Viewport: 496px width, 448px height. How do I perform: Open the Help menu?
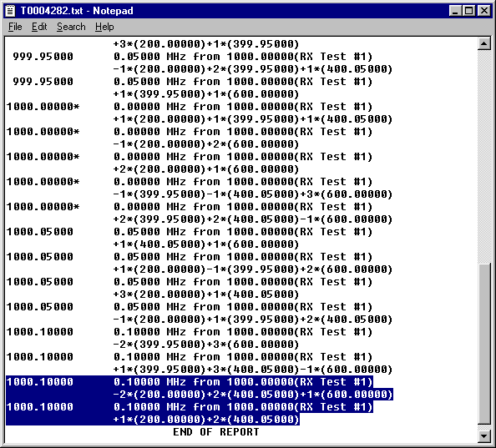pyautogui.click(x=104, y=27)
